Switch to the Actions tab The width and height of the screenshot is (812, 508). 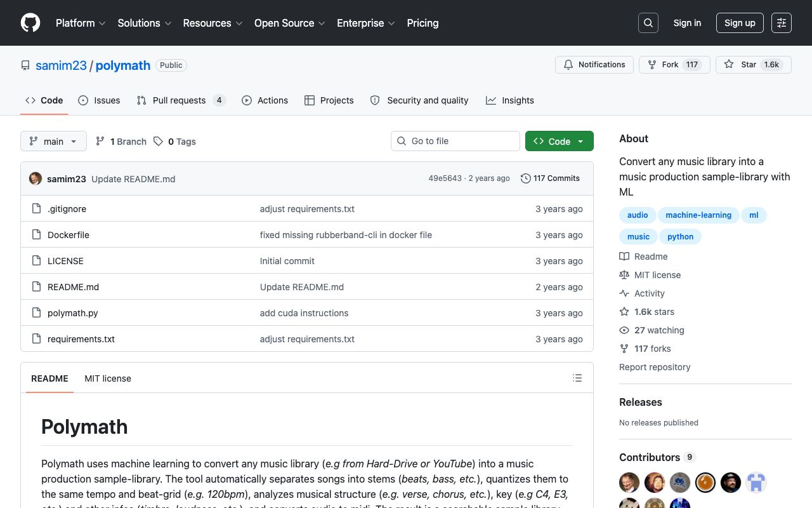(x=265, y=100)
